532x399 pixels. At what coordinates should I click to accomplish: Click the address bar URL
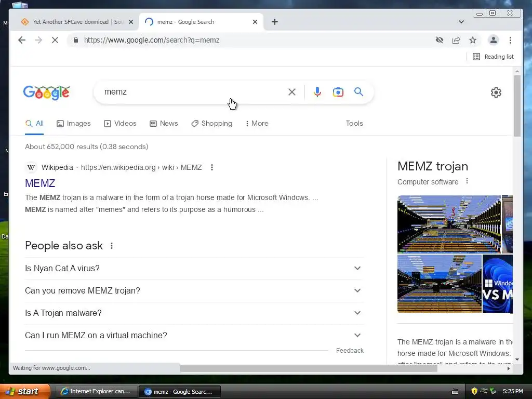152,40
